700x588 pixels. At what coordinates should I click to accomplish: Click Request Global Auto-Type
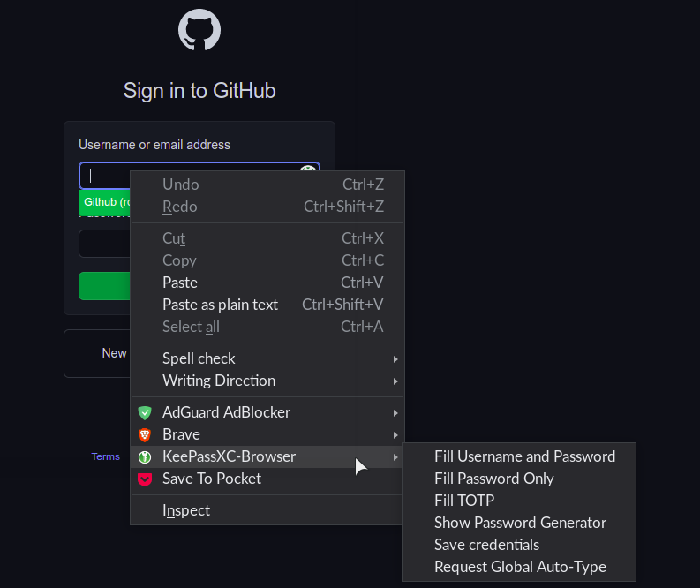click(x=520, y=567)
